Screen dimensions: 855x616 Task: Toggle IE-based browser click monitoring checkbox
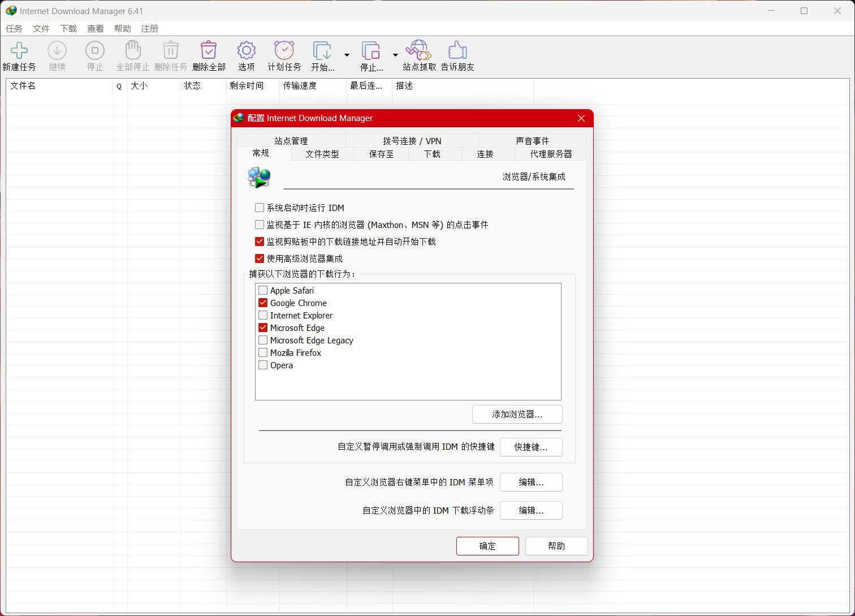point(260,225)
